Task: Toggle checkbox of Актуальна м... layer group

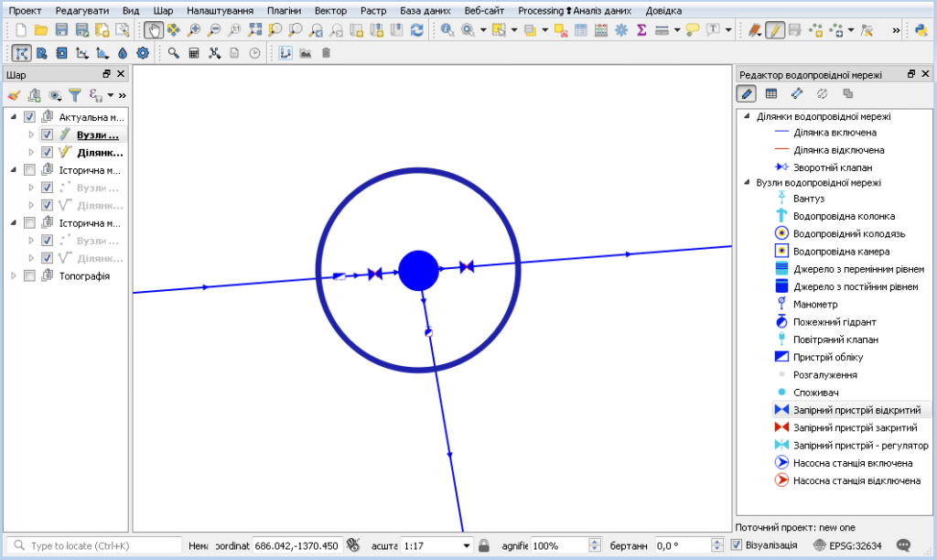Action: (29, 116)
